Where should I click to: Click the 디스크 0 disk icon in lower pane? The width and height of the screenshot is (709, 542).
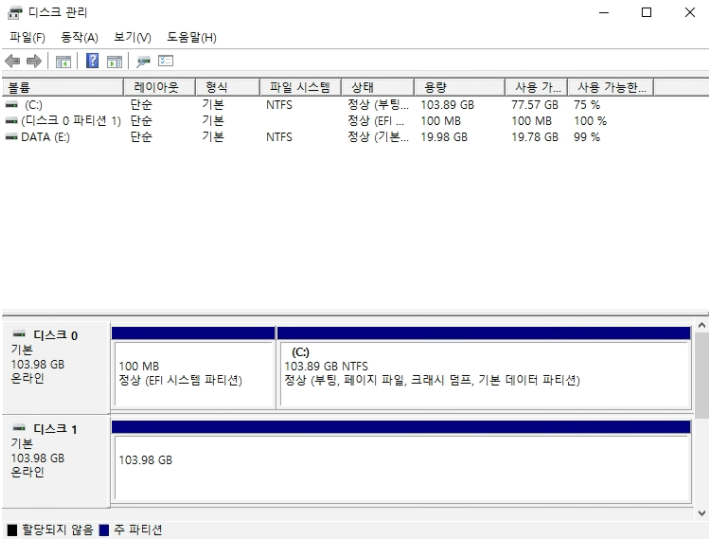pyautogui.click(x=19, y=335)
